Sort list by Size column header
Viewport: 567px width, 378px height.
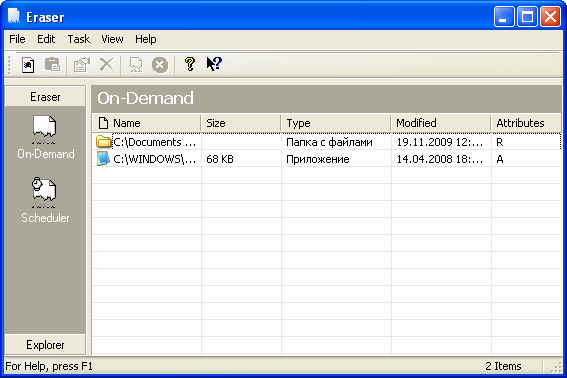click(x=241, y=123)
